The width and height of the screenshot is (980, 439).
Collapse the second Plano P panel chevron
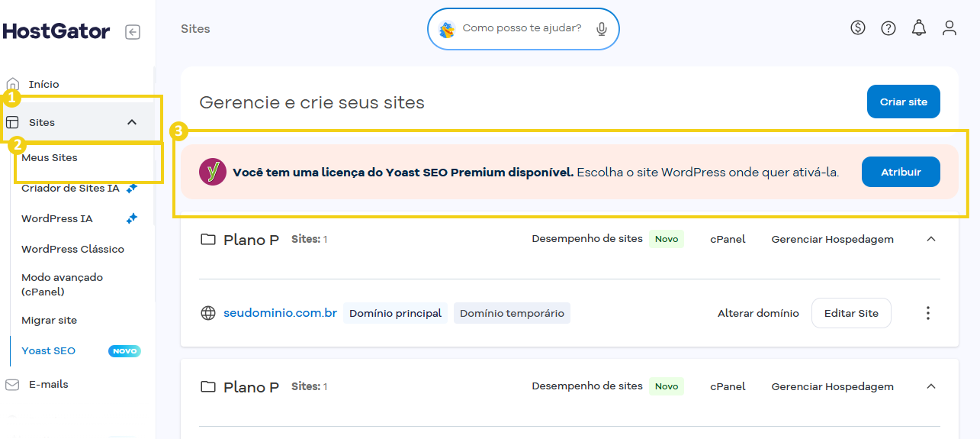(x=930, y=386)
